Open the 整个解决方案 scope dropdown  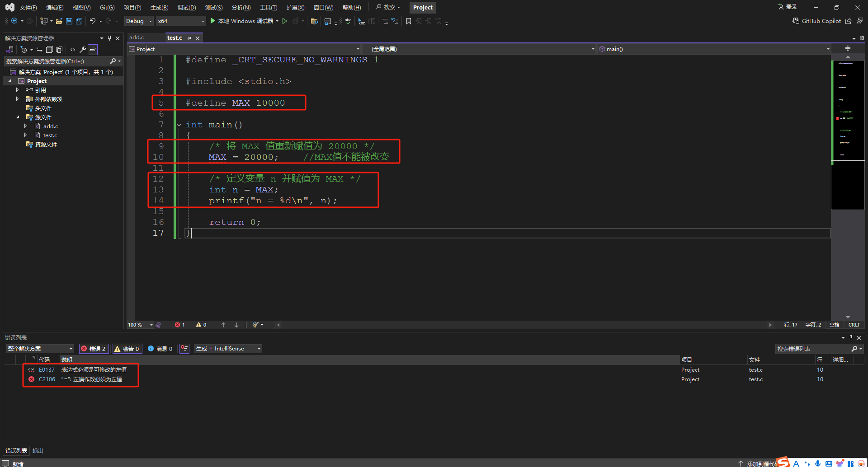click(40, 349)
